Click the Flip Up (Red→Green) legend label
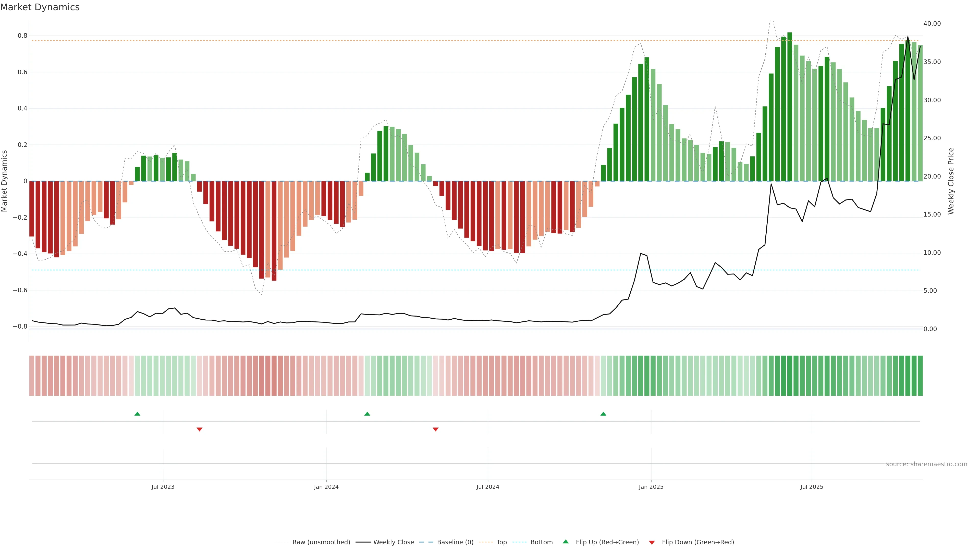Image resolution: width=980 pixels, height=551 pixels. pyautogui.click(x=607, y=542)
